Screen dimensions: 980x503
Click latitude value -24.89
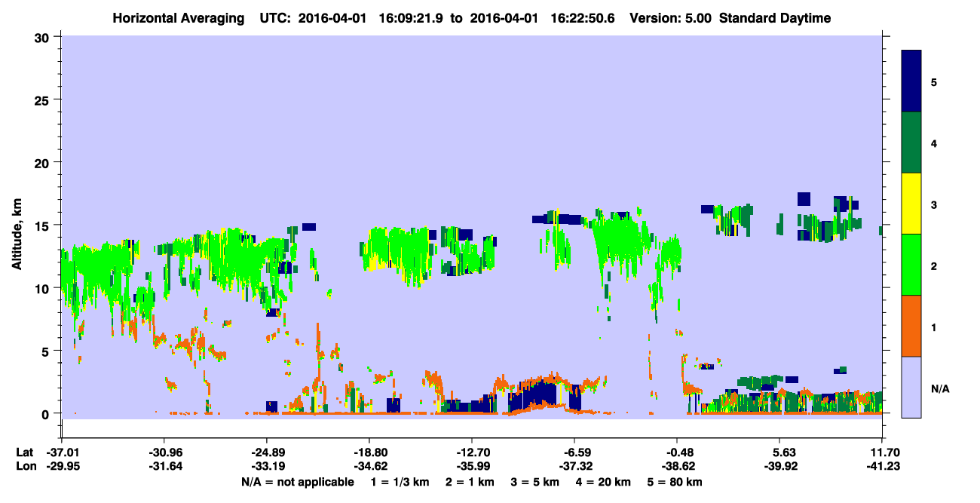click(266, 452)
